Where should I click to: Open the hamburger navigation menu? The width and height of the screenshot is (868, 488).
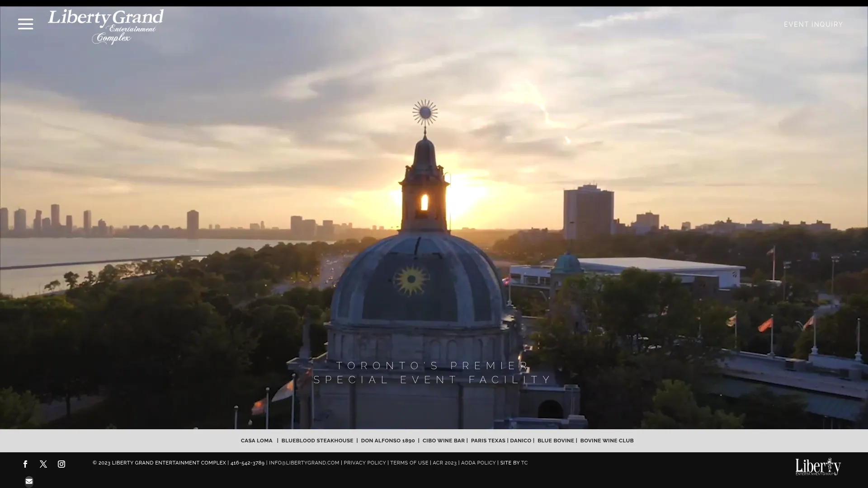point(25,24)
